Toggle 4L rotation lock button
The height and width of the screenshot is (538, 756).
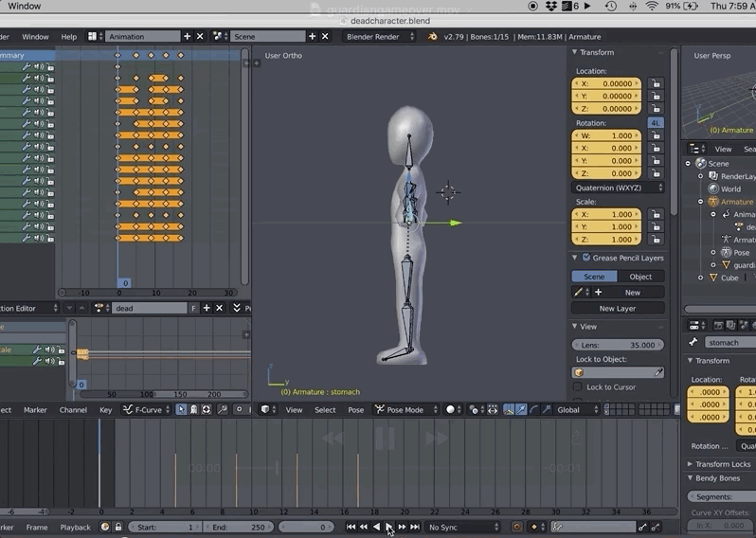(x=656, y=123)
